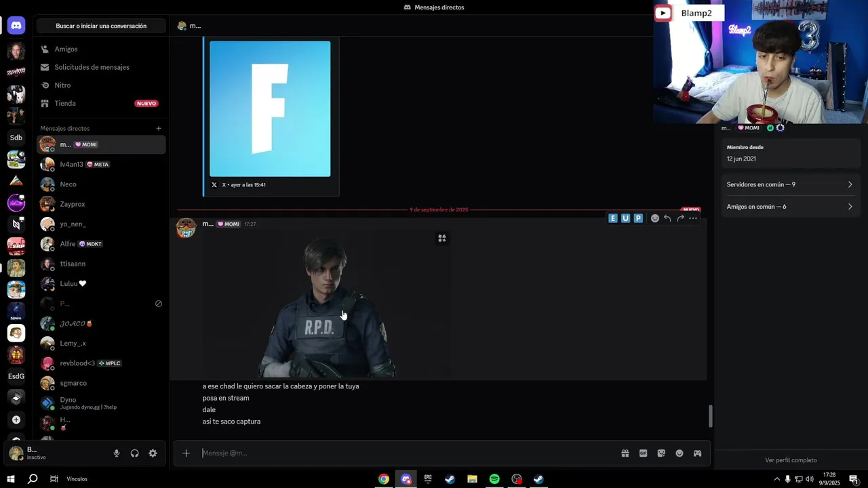868x488 pixels.
Task: Open DM with Luluu
Action: click(x=101, y=283)
